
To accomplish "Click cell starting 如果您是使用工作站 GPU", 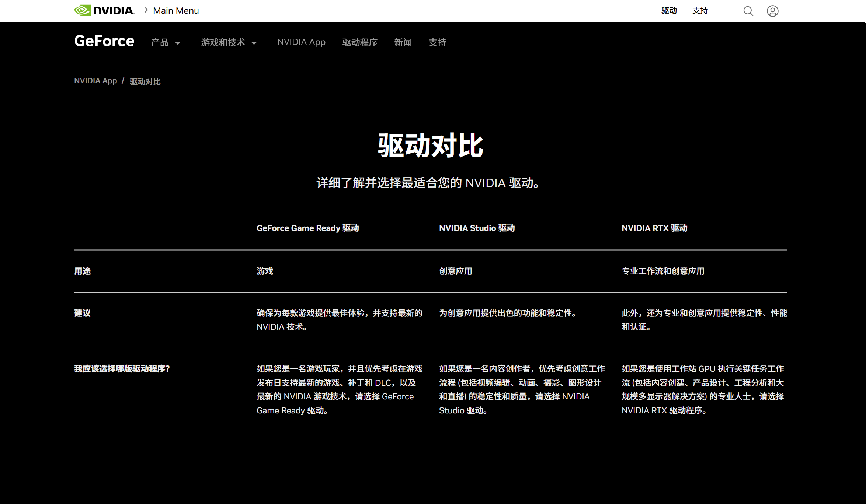I will point(703,390).
